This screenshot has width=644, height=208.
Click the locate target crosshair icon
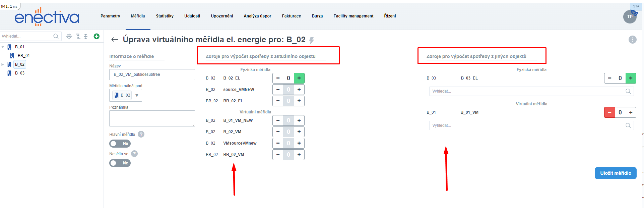coord(69,36)
